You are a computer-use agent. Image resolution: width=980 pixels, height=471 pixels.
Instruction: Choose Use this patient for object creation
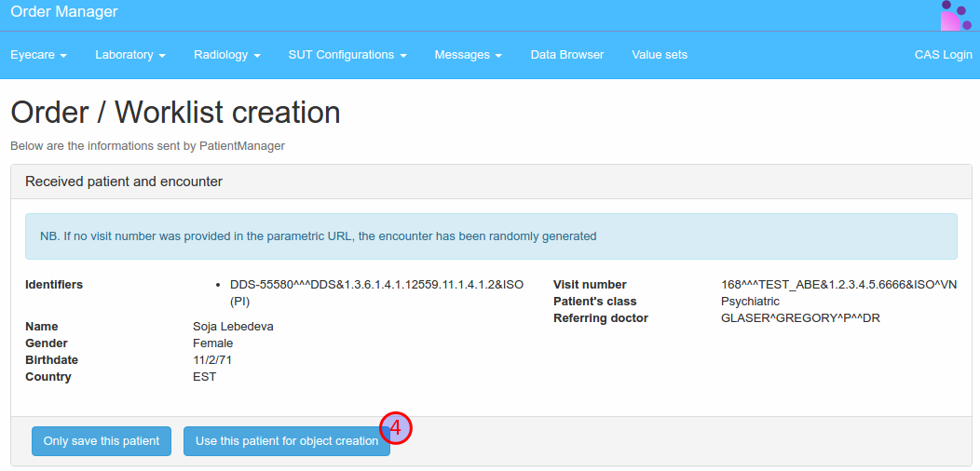point(286,441)
